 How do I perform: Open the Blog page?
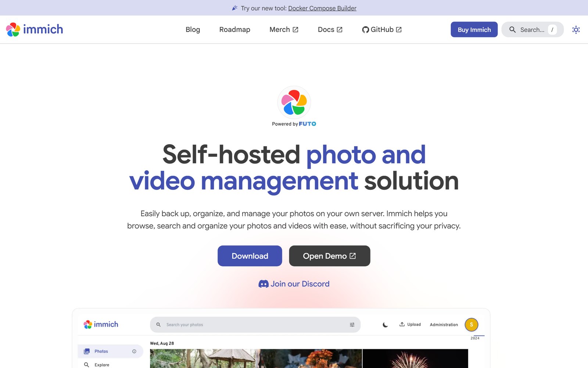pyautogui.click(x=193, y=29)
